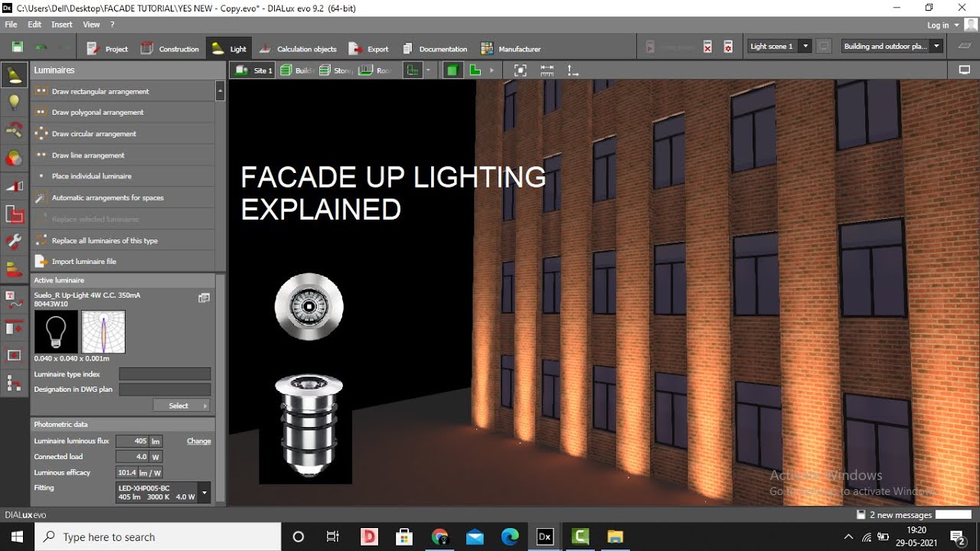Open the wrench maintenance tool in the sidebar
This screenshot has height=551, width=980.
pos(14,242)
